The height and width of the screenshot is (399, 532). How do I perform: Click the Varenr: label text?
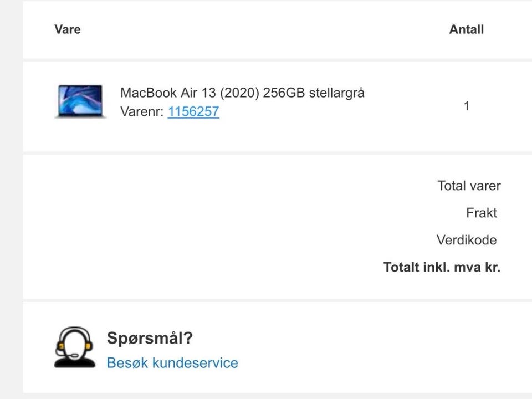[x=142, y=111]
